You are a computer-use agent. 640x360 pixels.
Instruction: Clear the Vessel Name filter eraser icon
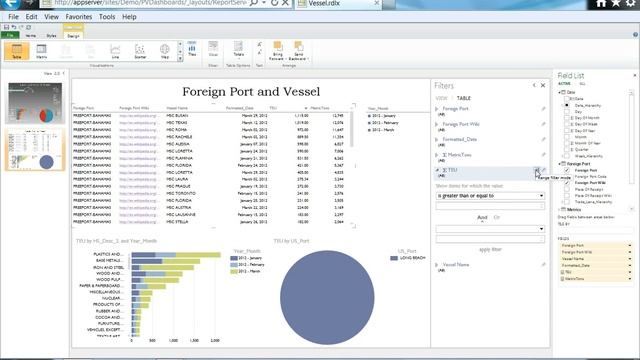pyautogui.click(x=543, y=265)
